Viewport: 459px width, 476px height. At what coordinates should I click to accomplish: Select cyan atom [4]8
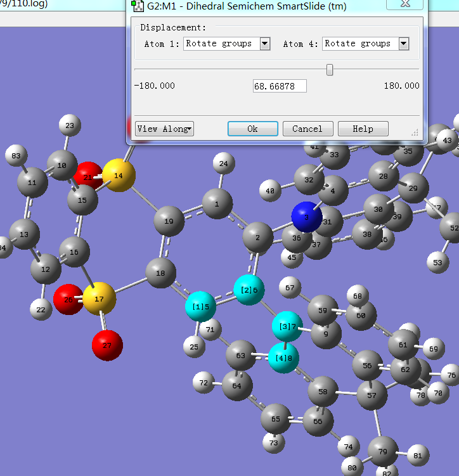tap(283, 358)
